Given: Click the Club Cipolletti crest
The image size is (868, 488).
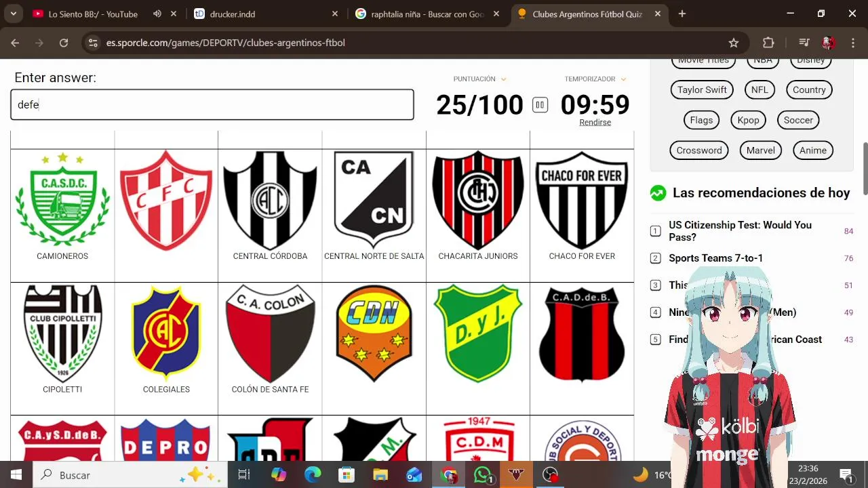Looking at the screenshot, I should (x=62, y=333).
